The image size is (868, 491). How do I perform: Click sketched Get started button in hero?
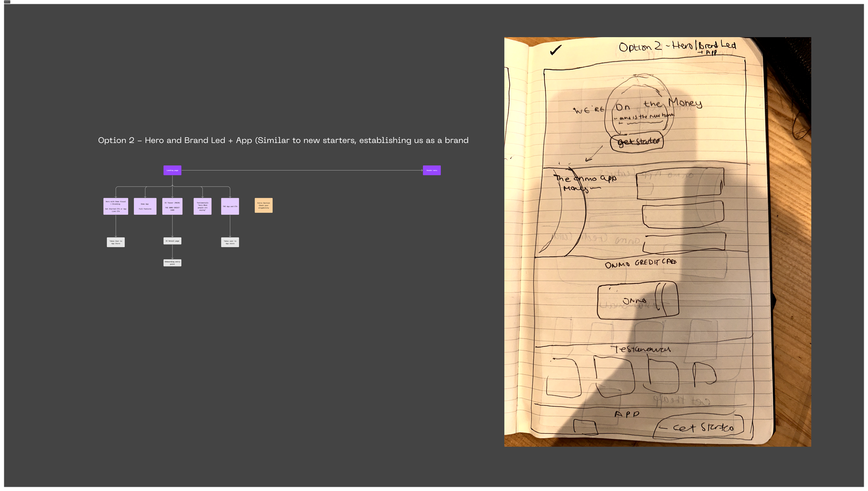[x=637, y=142]
